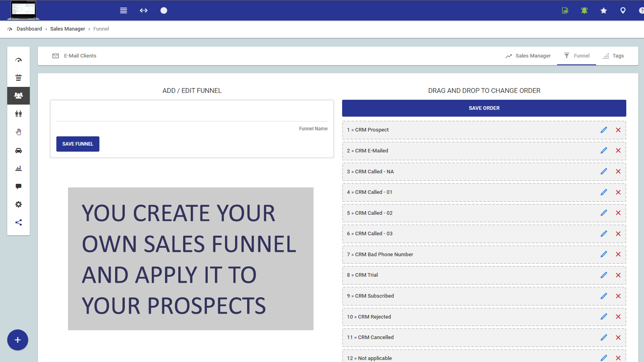Delete the CRM E-Mailed funnel stage

click(618, 150)
